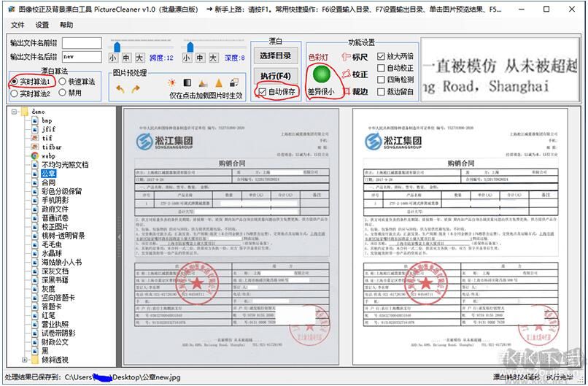Uncheck the 放大两倍 checkbox

(x=381, y=56)
